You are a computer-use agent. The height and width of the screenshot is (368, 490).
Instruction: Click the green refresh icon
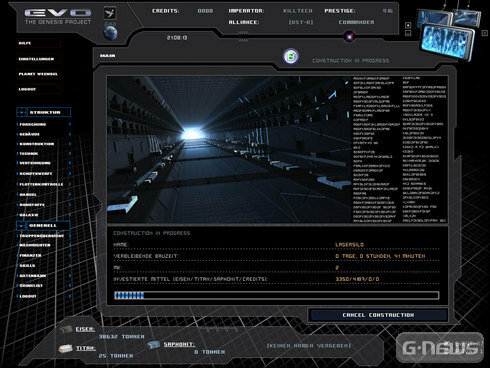point(291,56)
